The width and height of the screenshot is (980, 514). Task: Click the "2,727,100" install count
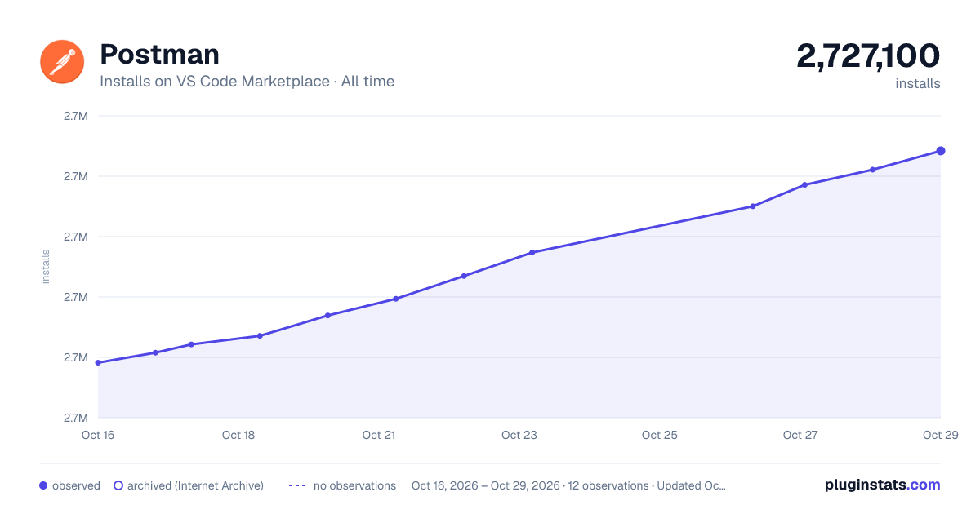[868, 56]
